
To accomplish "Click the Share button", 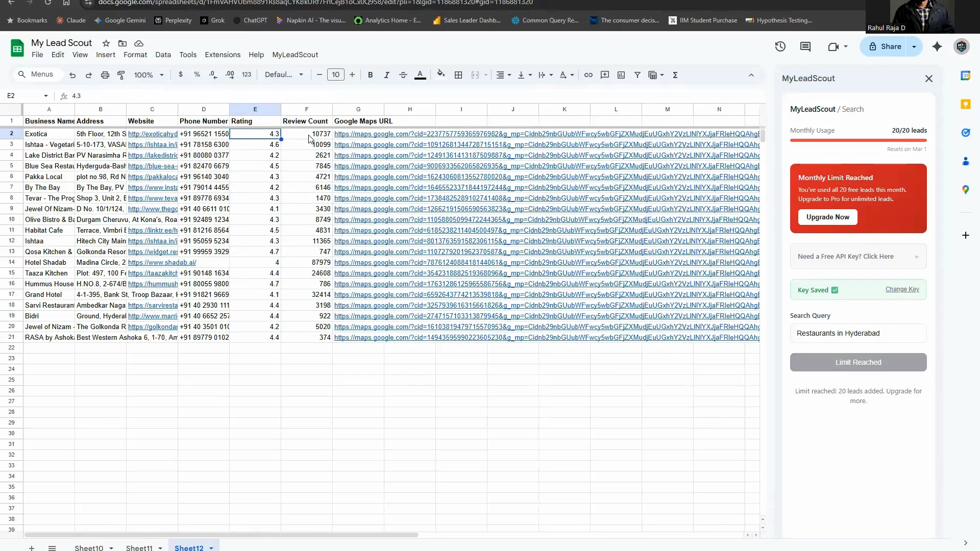I will pos(885,46).
